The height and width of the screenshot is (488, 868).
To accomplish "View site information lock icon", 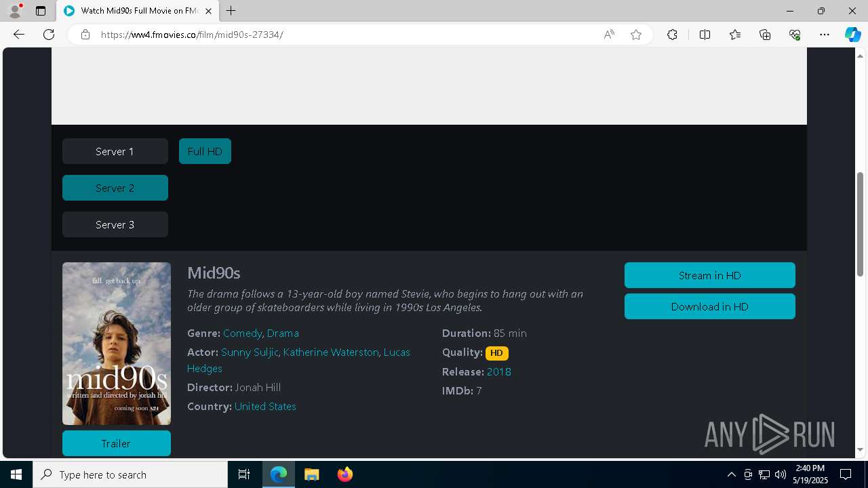I will point(85,35).
